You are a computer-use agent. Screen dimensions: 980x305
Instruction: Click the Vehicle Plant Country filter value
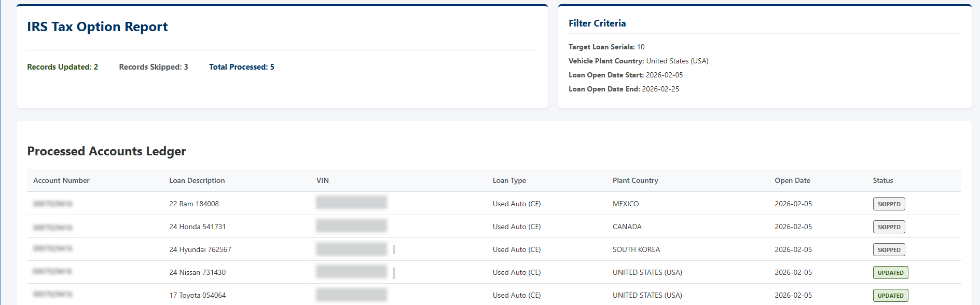tap(677, 61)
